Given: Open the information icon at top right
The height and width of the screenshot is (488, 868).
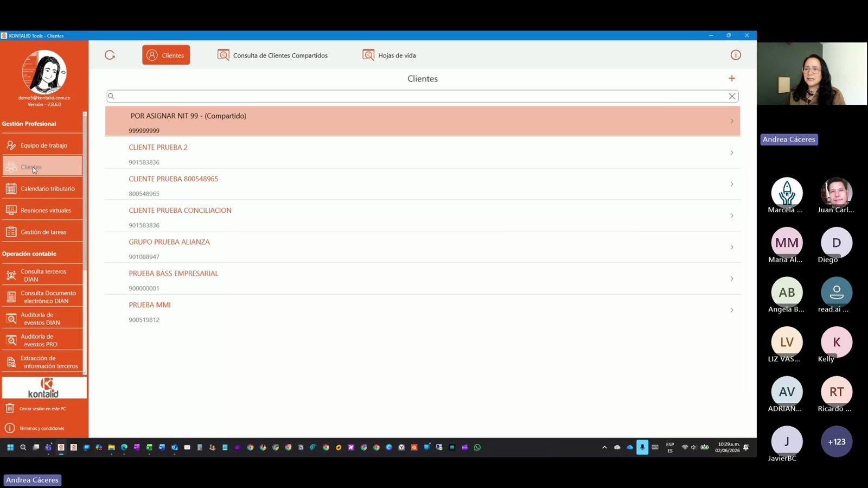Looking at the screenshot, I should (x=736, y=55).
